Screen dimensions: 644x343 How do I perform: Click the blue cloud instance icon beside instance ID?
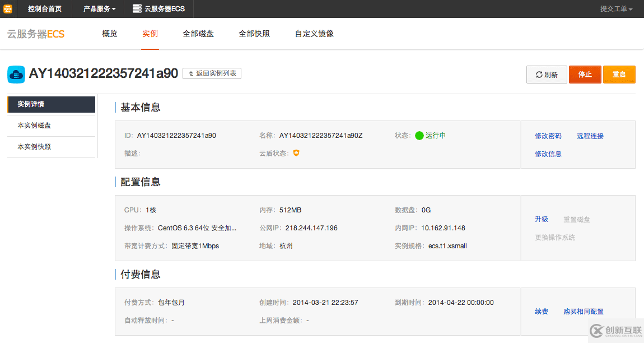pos(16,74)
